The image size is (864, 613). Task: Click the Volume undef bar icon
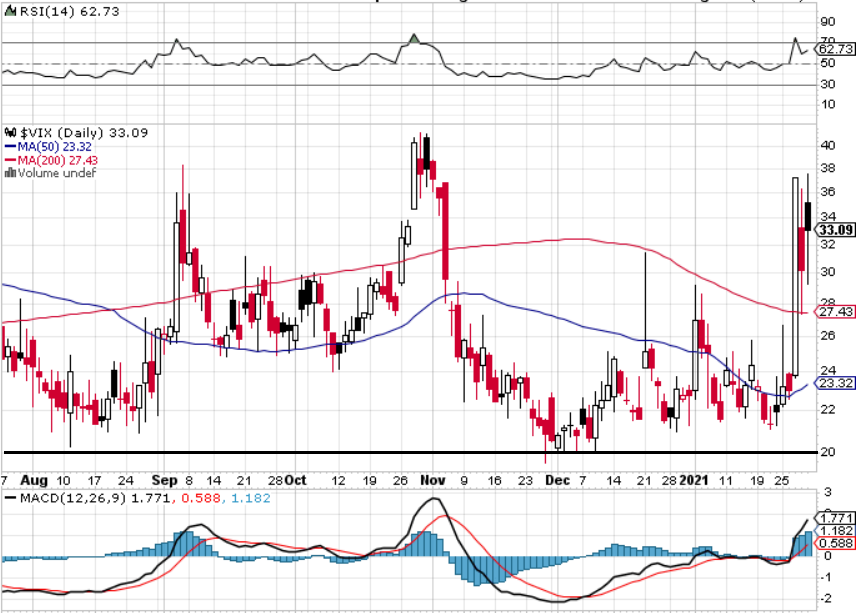tap(10, 173)
